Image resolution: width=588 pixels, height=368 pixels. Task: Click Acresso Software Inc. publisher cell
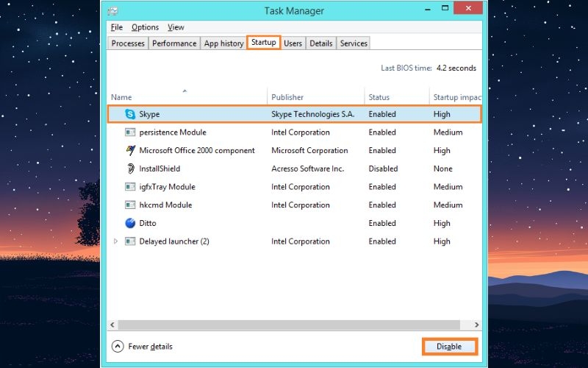coord(307,169)
